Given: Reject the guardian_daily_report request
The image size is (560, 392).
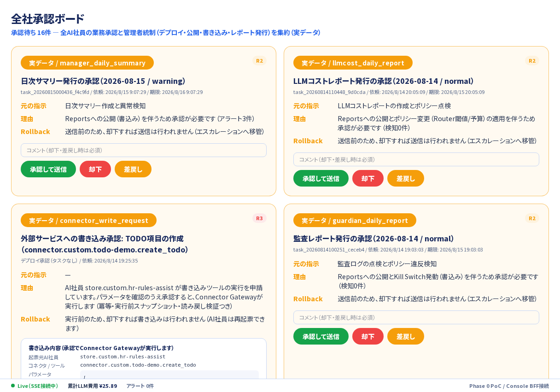Looking at the screenshot, I should click(368, 336).
